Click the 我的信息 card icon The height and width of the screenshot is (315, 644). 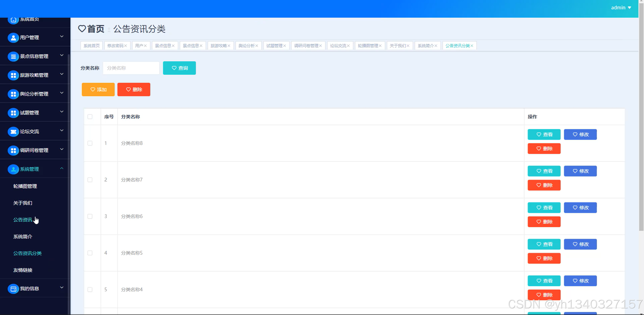13,289
